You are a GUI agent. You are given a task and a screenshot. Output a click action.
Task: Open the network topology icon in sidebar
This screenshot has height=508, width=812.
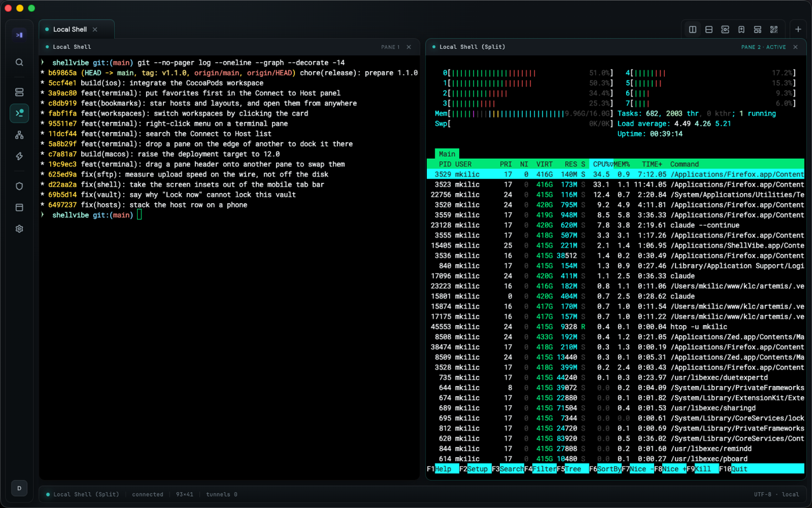[19, 135]
